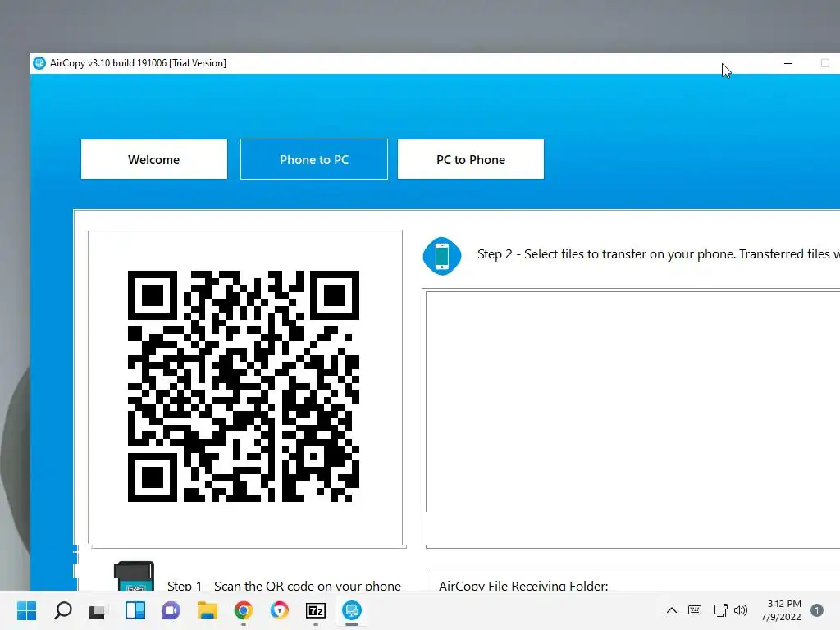This screenshot has height=630, width=840.
Task: Open the touch keyboard tray icon
Action: (x=695, y=610)
